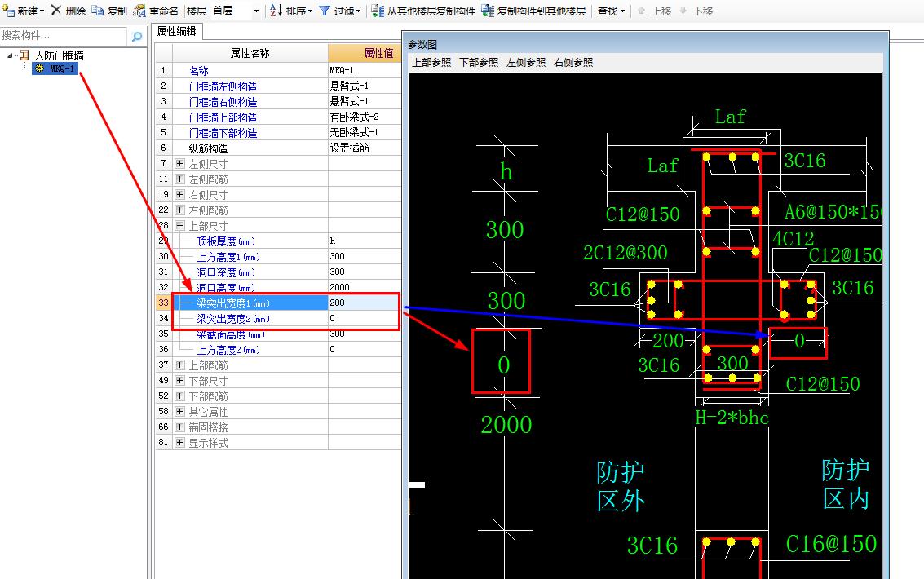Expand the 显示样式 group
This screenshot has height=579, width=924.
coord(179,442)
